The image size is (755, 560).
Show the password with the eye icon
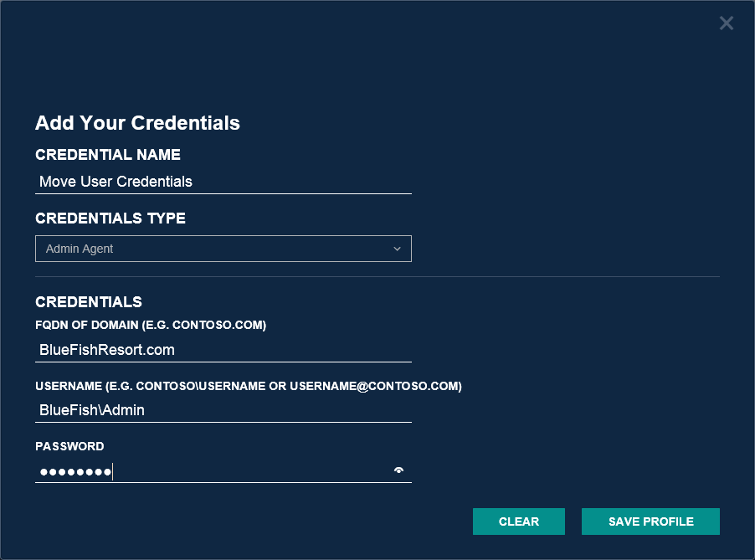coord(398,470)
